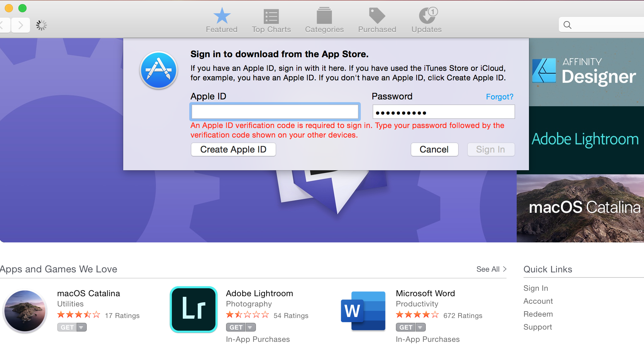644x350 pixels.
Task: Get the Microsoft Word app
Action: (x=406, y=327)
